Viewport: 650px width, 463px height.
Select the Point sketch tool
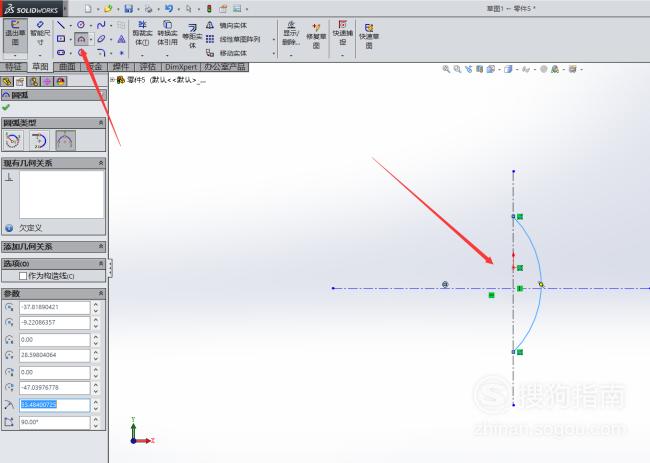coord(121,53)
